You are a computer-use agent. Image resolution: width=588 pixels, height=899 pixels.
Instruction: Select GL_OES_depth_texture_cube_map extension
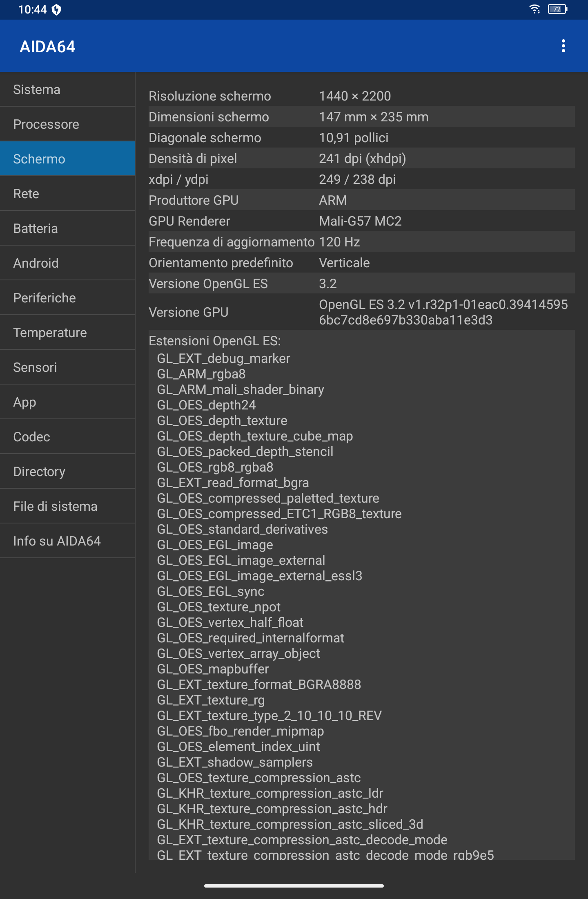[255, 436]
